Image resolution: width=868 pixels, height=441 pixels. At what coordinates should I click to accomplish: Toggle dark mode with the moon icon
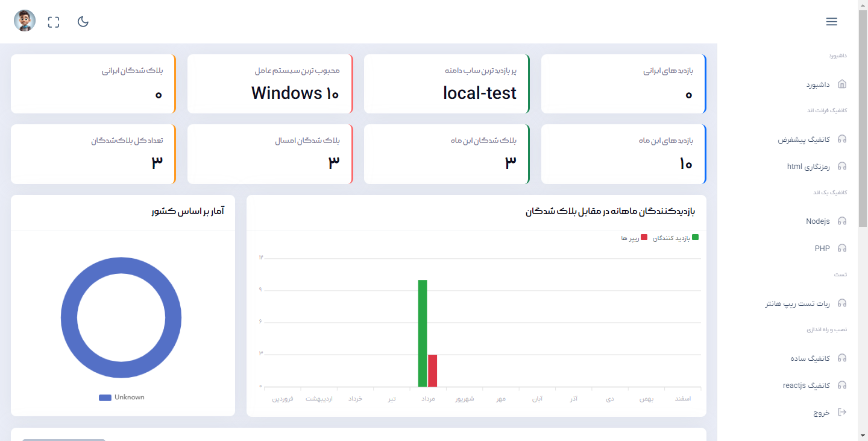pyautogui.click(x=83, y=22)
